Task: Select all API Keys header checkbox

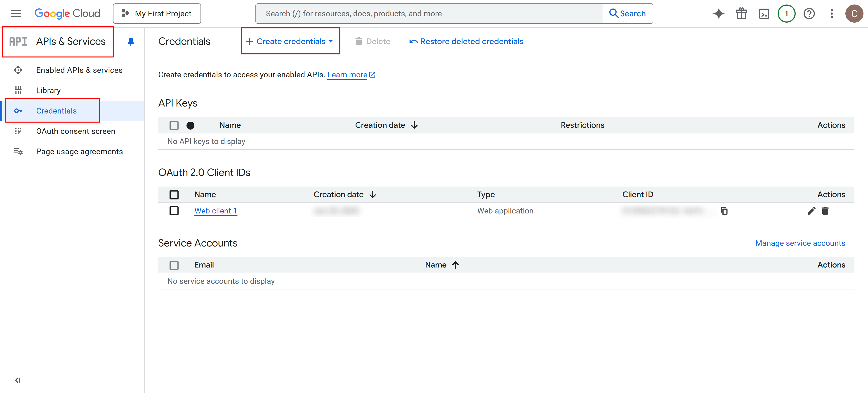Action: coord(174,125)
